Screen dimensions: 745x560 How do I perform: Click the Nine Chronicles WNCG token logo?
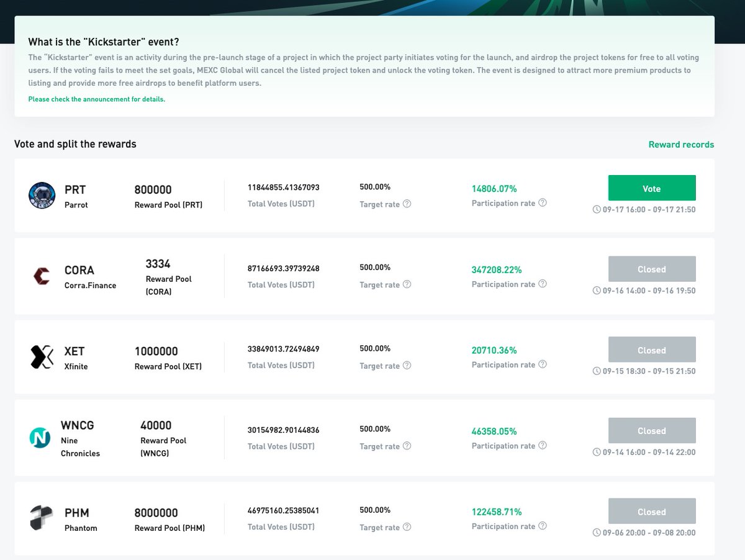[40, 438]
